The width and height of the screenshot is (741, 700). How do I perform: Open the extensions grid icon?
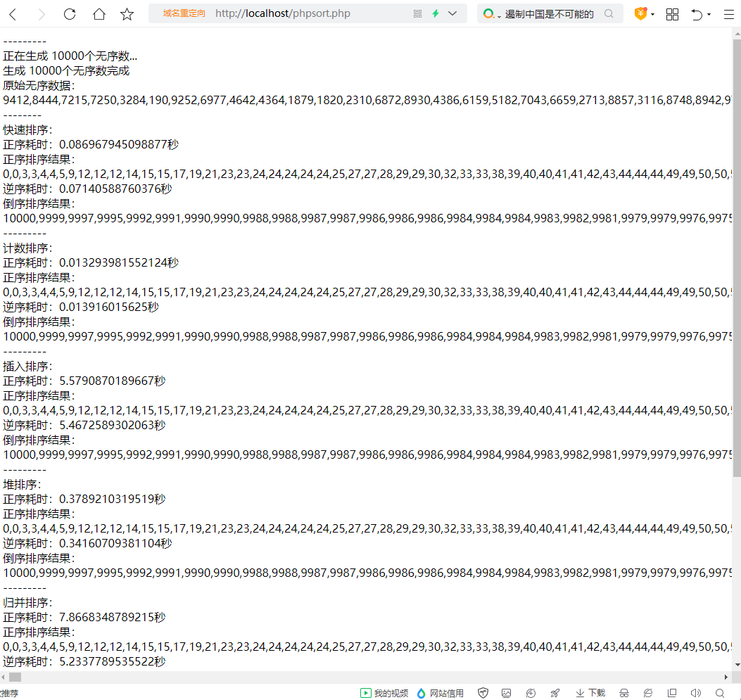click(672, 14)
